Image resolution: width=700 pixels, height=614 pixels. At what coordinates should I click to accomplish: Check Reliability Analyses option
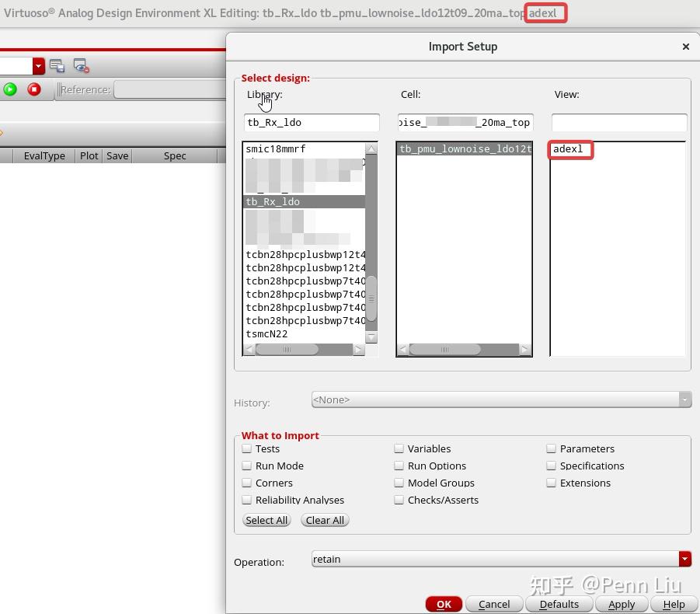click(x=246, y=500)
